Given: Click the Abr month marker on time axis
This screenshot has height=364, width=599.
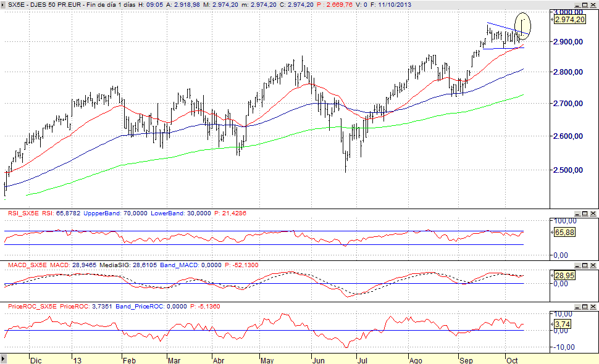Looking at the screenshot, I should 219,360.
